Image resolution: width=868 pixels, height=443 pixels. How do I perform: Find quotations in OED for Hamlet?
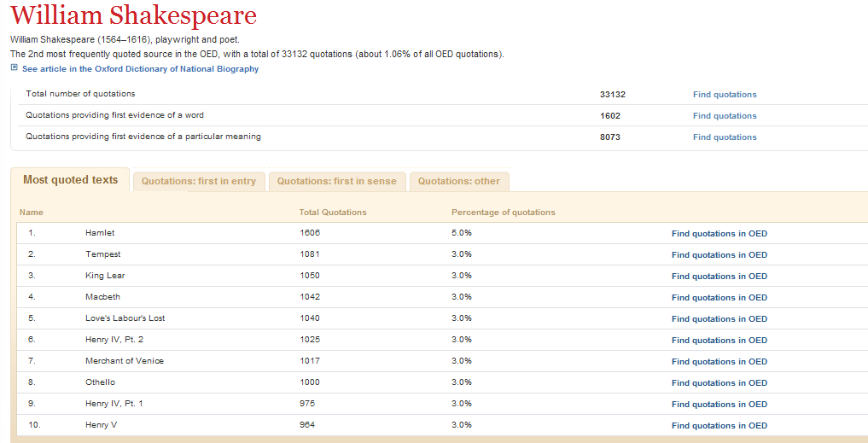(x=719, y=234)
